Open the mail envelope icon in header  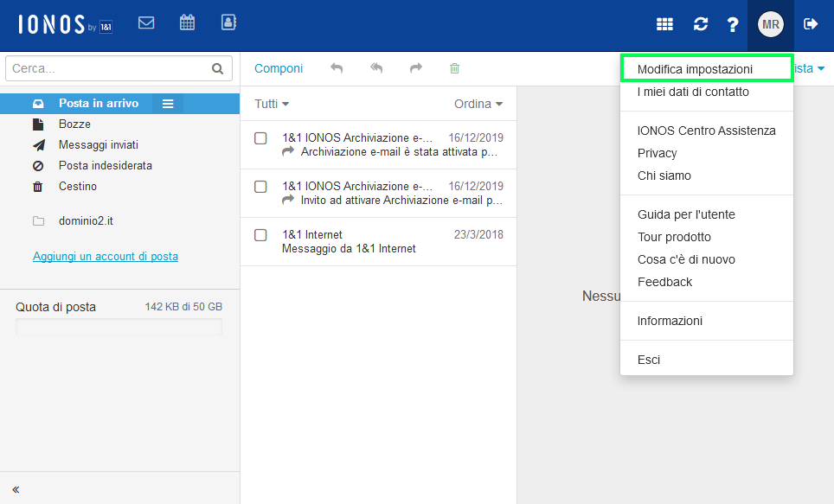click(x=146, y=22)
